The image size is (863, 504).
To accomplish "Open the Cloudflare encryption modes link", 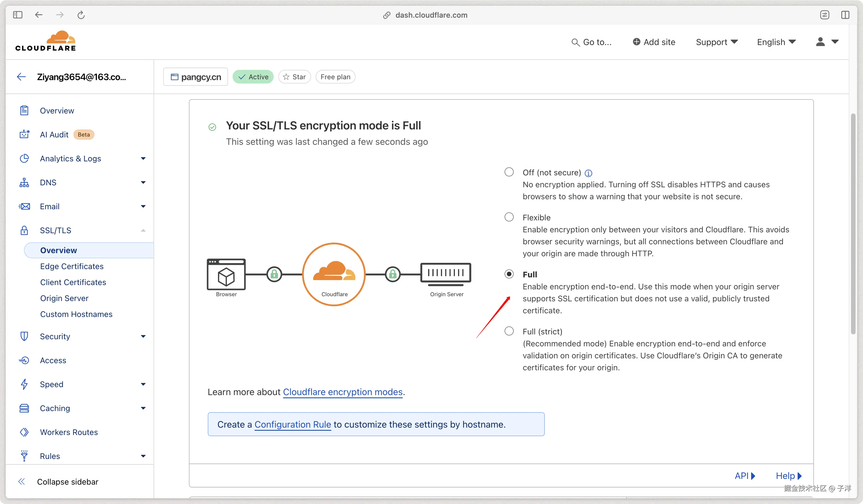I will click(x=342, y=392).
